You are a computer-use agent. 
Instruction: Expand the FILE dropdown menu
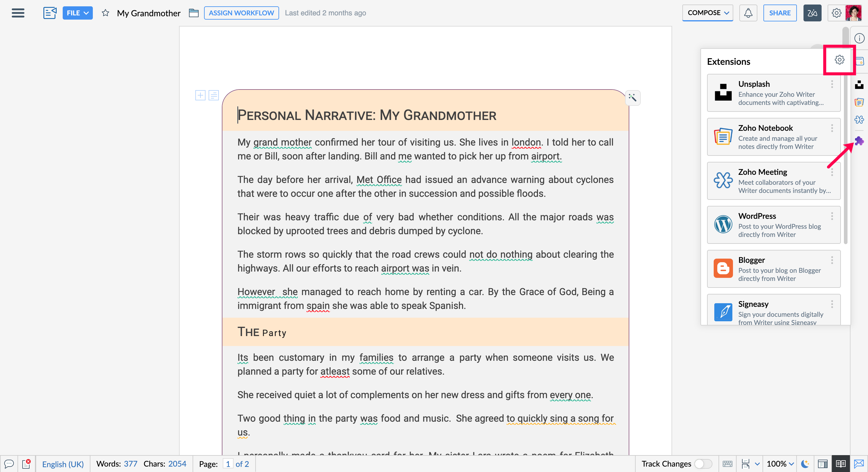pyautogui.click(x=77, y=13)
